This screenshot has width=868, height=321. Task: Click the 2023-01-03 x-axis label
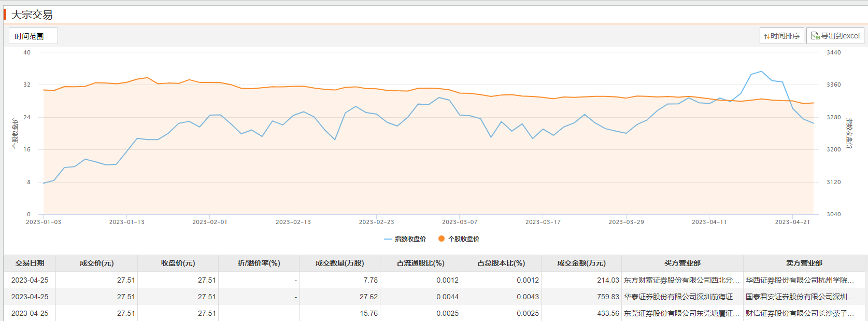(x=44, y=222)
